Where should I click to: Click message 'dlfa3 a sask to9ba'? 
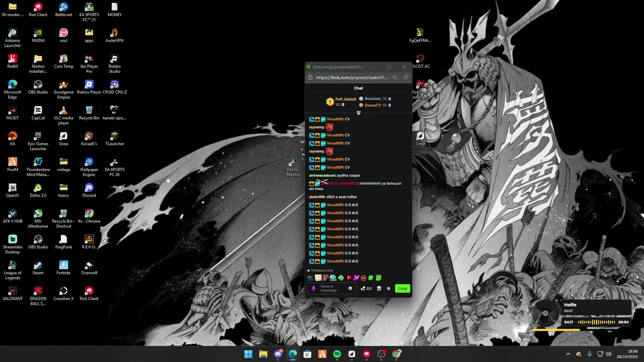tap(342, 197)
